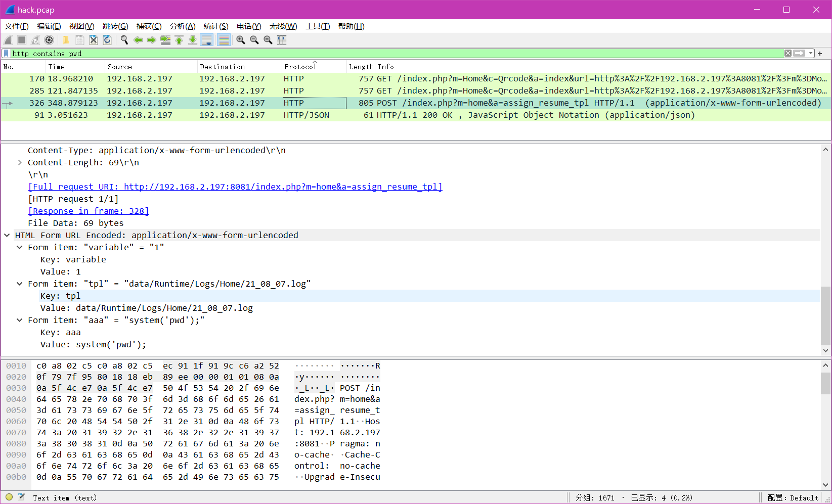Sort by the Time column header
Screen dimensions: 832x504
pyautogui.click(x=75, y=67)
